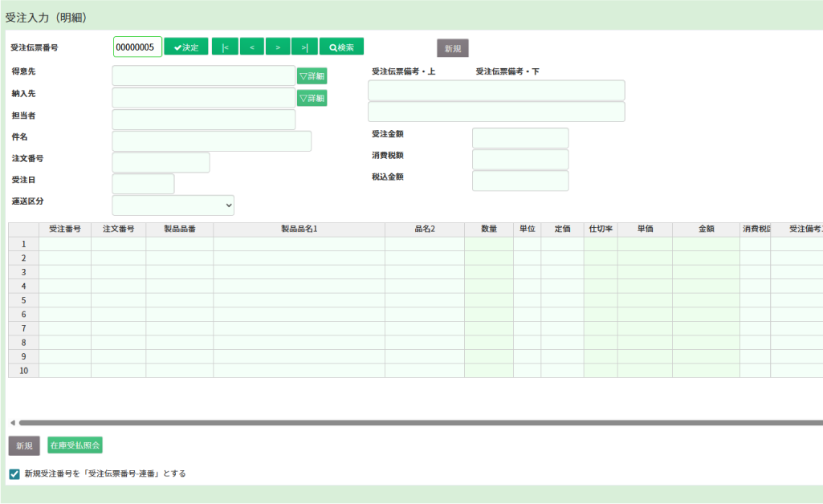Expand 得意先 details with 詳細 button
823x504 pixels.
pos(312,76)
